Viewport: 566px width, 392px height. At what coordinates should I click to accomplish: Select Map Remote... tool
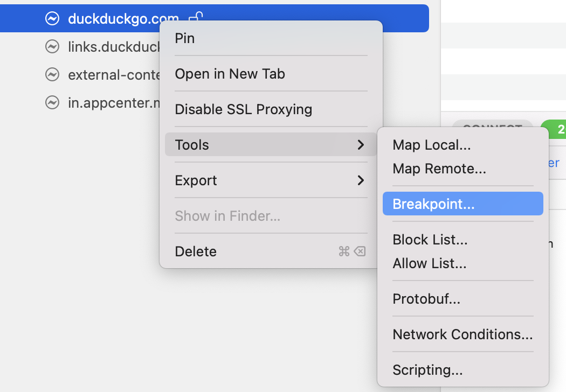tap(463, 169)
